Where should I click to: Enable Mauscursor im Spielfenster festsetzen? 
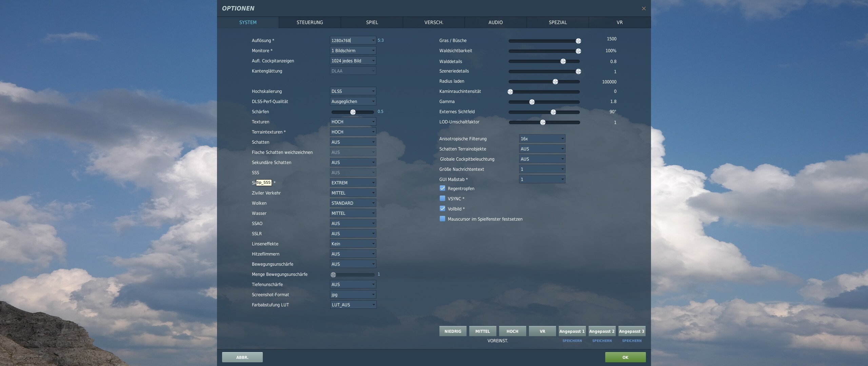[442, 219]
